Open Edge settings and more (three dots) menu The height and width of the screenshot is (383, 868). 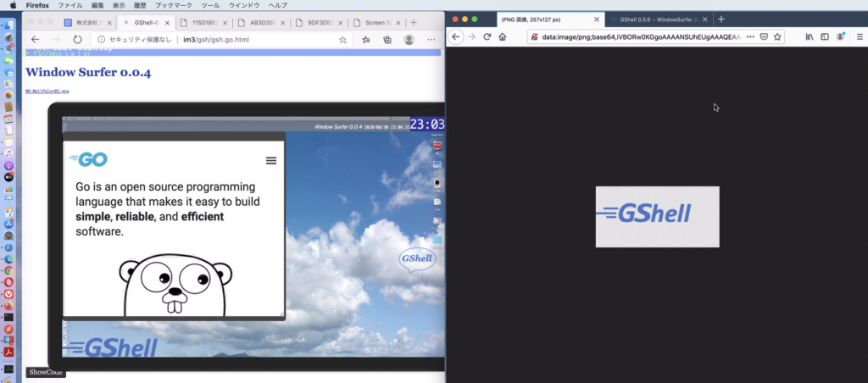coord(432,39)
